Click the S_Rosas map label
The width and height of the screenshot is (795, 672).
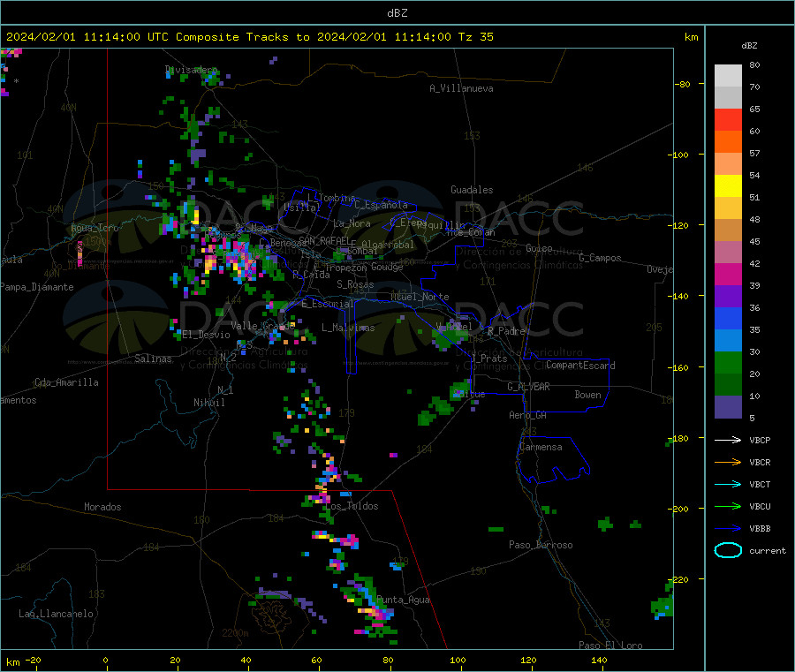355,284
